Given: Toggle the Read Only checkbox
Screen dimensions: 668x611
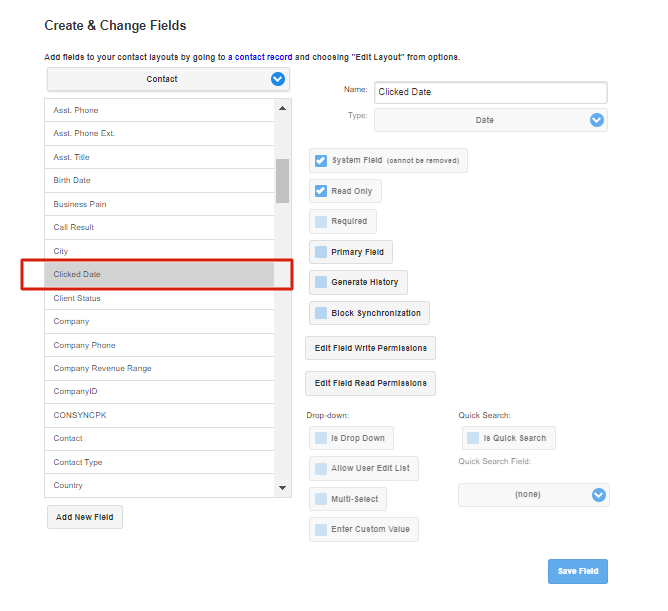Looking at the screenshot, I should point(321,191).
